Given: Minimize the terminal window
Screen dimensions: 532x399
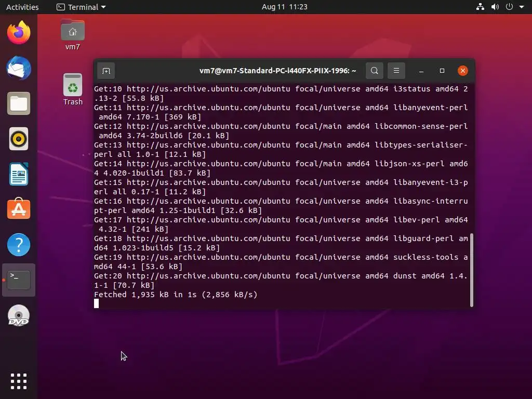Looking at the screenshot, I should [x=421, y=71].
